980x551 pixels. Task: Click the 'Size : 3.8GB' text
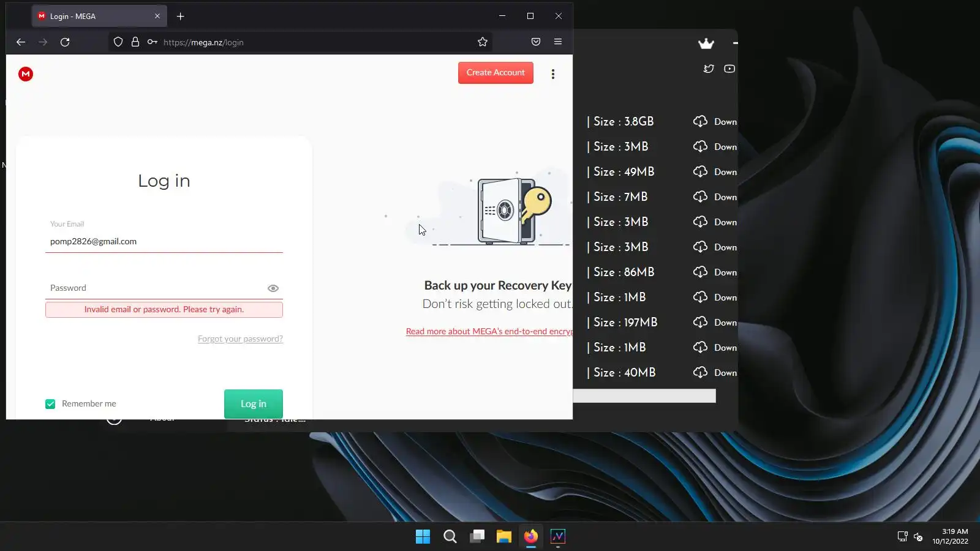[624, 122]
